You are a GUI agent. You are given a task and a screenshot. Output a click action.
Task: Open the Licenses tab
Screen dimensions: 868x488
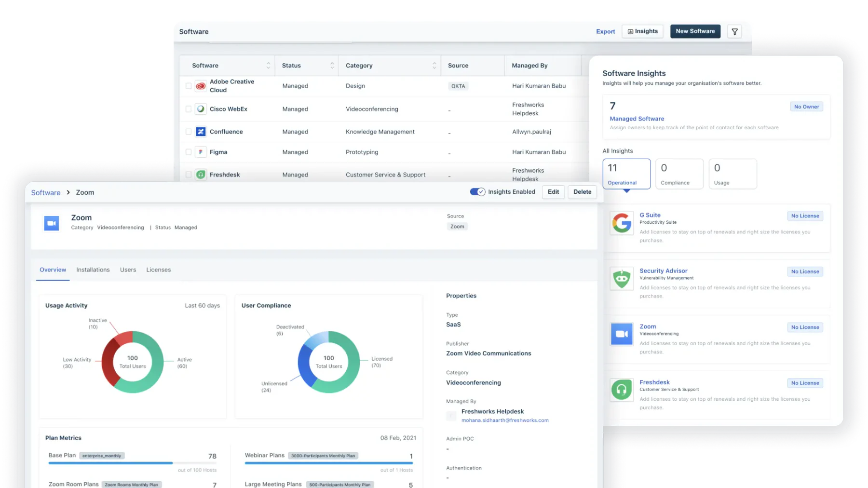pyautogui.click(x=159, y=270)
